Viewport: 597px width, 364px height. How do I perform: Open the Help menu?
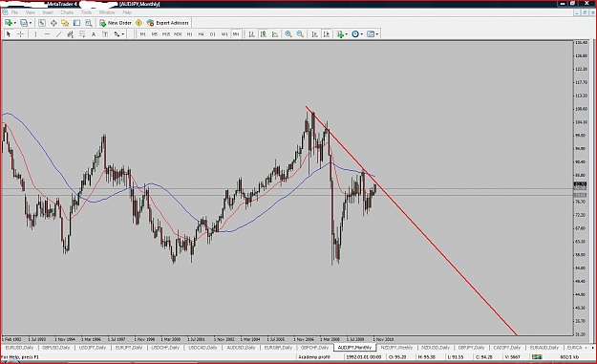pyautogui.click(x=127, y=12)
